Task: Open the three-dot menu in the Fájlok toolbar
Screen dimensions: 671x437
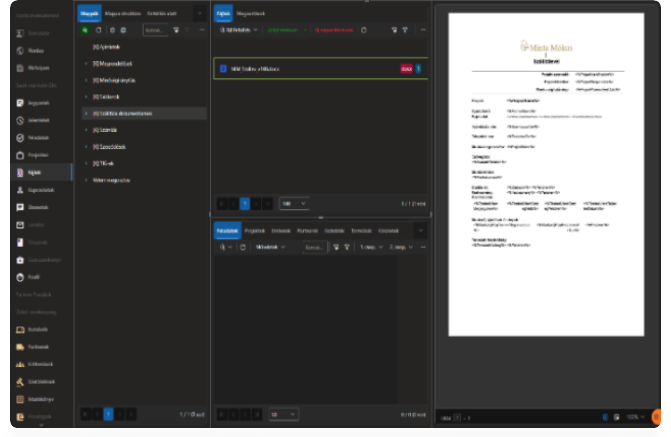Action: (x=423, y=30)
